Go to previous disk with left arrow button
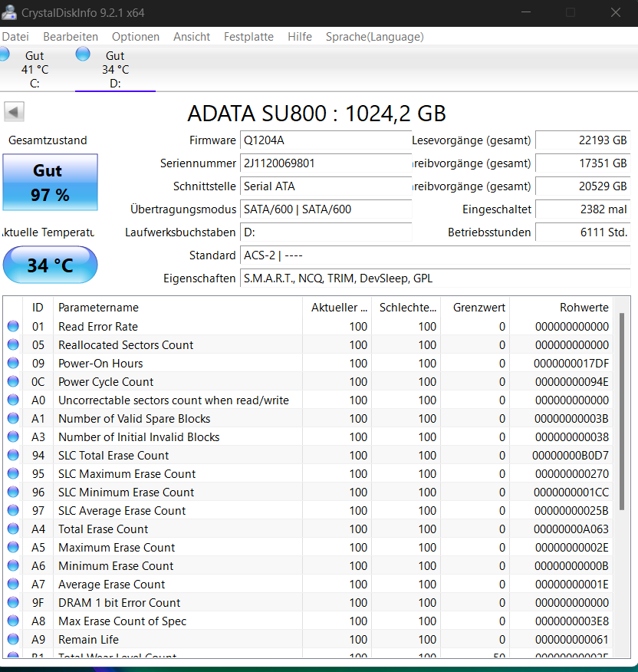The image size is (638, 672). [14, 112]
